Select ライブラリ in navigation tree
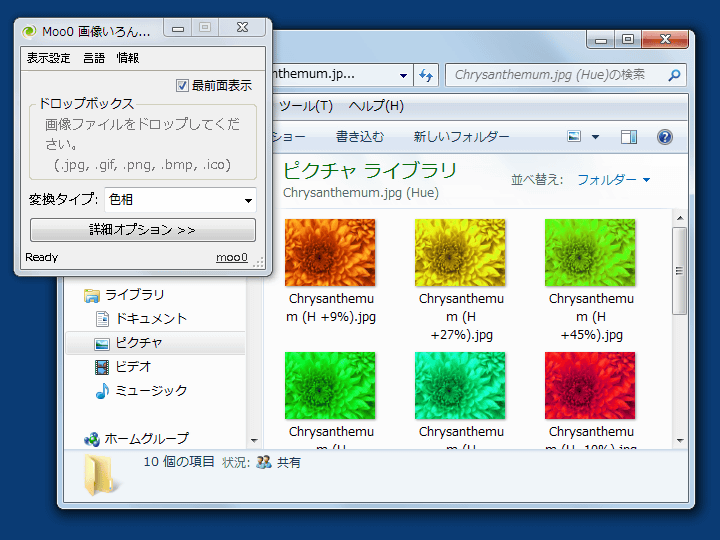 pos(135,295)
